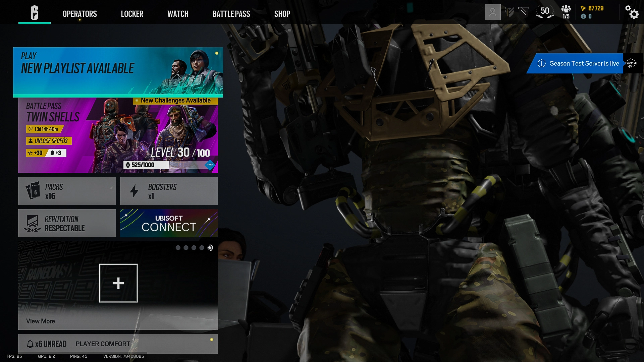Screen dimensions: 644x362
Task: Go to the Shop tab
Action: [282, 14]
